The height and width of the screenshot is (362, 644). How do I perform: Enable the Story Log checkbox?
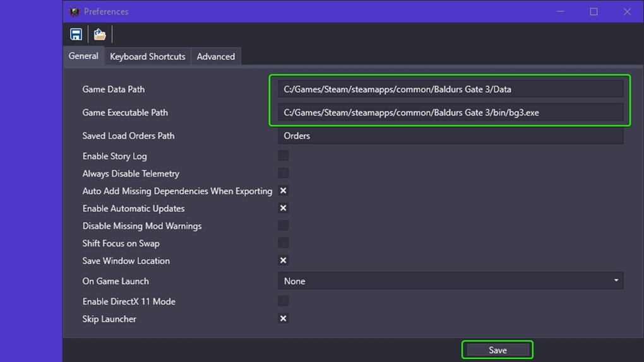click(283, 156)
